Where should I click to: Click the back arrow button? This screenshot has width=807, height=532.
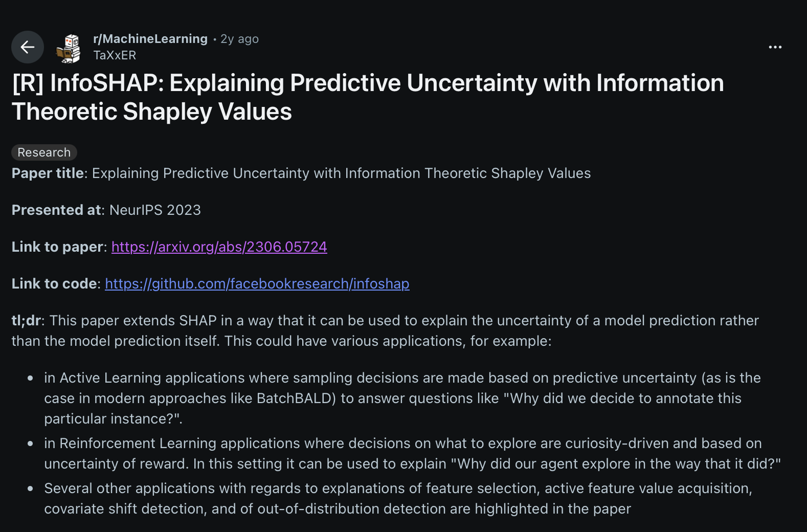(x=28, y=47)
